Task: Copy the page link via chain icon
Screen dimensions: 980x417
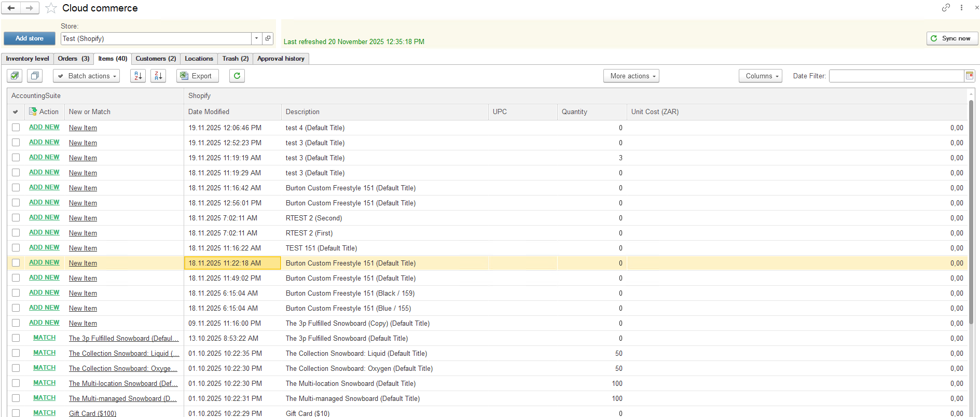Action: [946, 8]
